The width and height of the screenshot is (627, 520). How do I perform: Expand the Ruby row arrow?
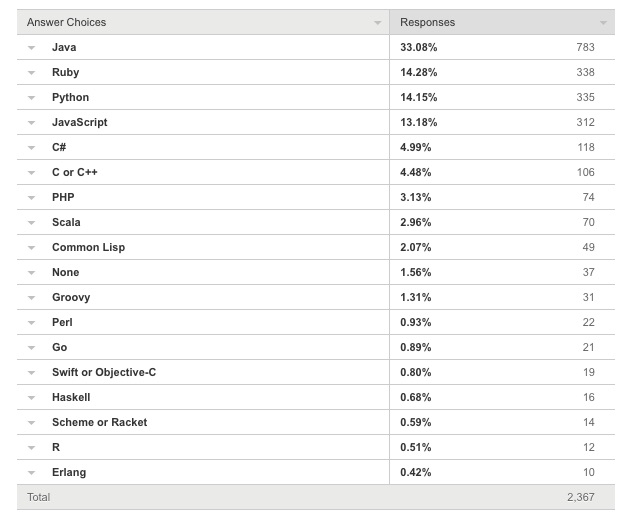pos(31,73)
